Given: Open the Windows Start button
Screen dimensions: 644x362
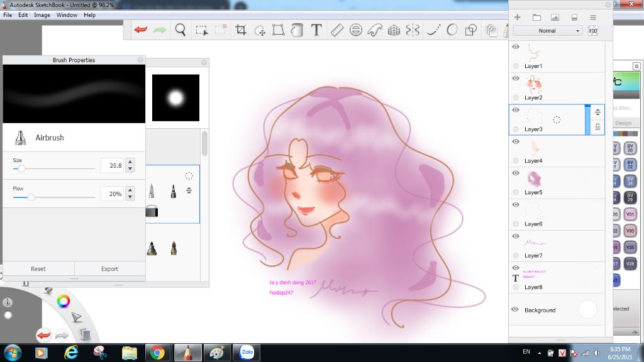Looking at the screenshot, I should 12,353.
